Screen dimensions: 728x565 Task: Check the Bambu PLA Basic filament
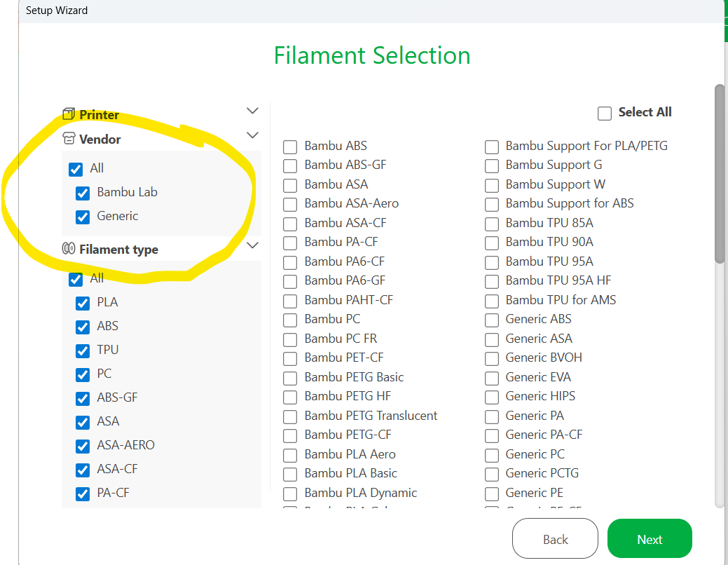290,475
